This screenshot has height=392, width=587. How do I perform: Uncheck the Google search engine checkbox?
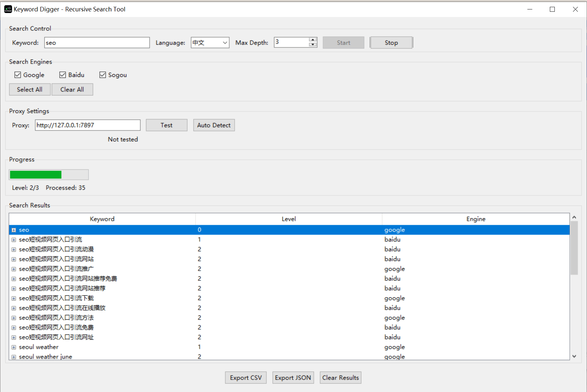tap(18, 75)
